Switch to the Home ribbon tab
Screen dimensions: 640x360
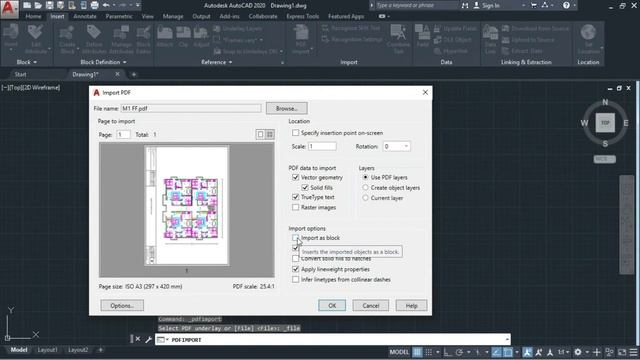[x=33, y=16]
